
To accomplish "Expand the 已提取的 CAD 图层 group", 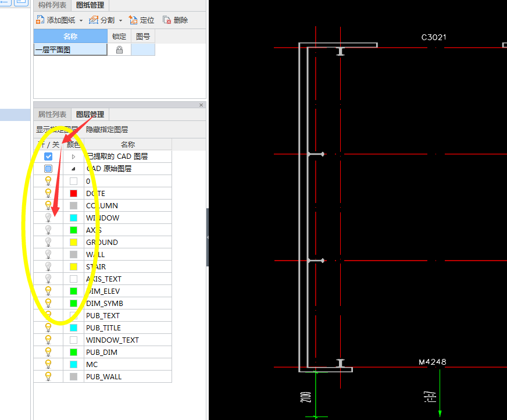I will click(x=73, y=156).
